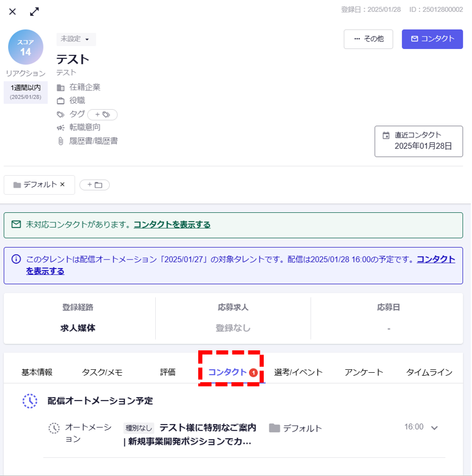
Task: Select the 評価 tab
Action: point(168,372)
